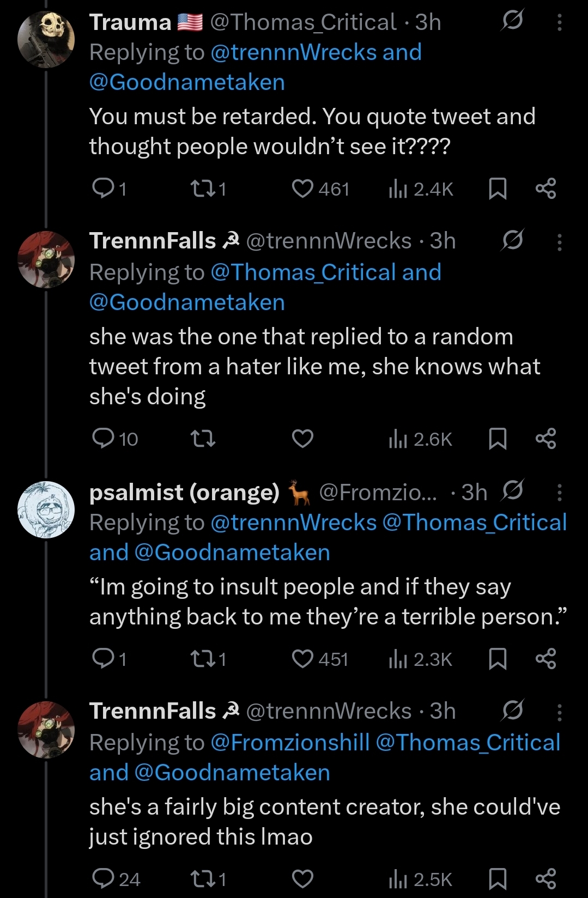Open more options on last TrennnFalls tweet

click(559, 712)
